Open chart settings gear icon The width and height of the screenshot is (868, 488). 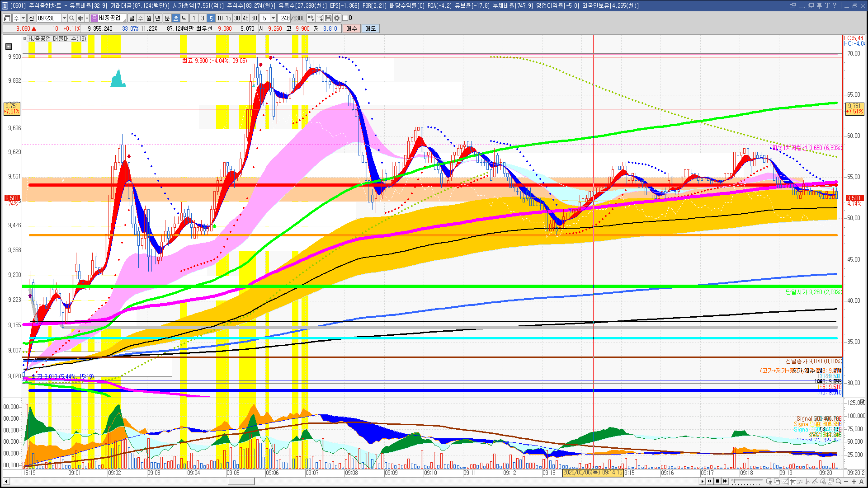(337, 18)
